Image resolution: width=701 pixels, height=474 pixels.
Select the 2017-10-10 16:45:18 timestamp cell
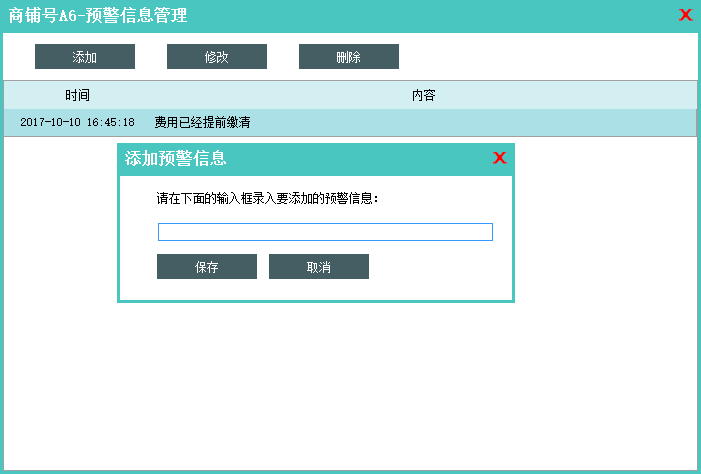click(x=77, y=122)
